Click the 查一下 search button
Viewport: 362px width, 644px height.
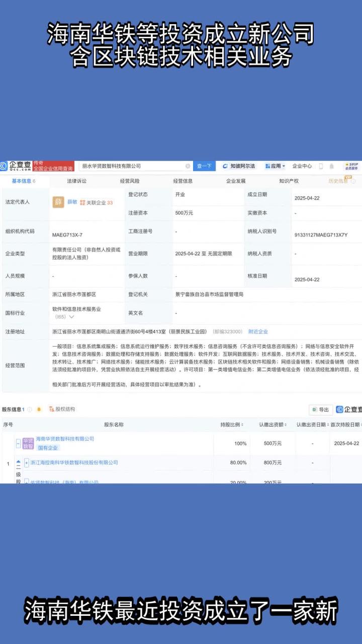point(205,166)
